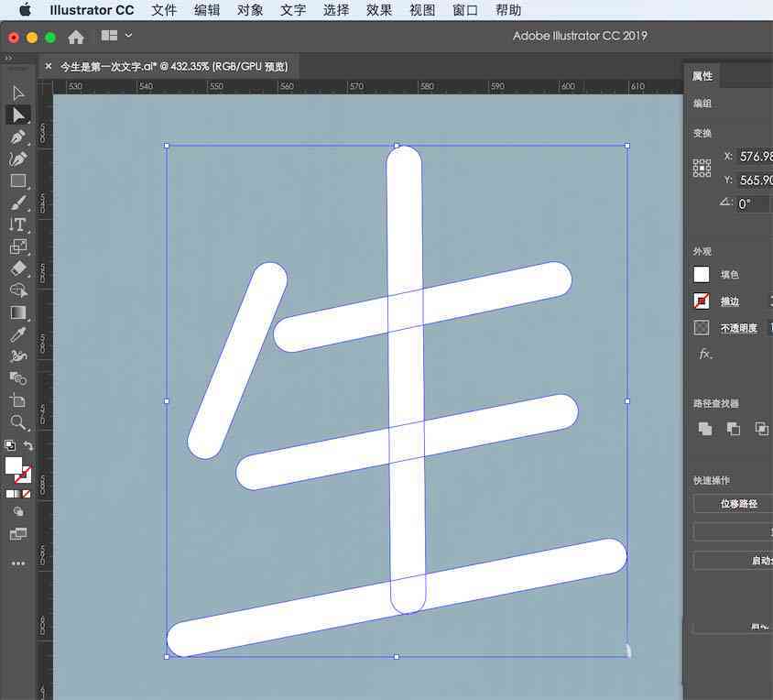Open Edit toolbar three-dots menu
Image resolution: width=773 pixels, height=700 pixels.
coord(18,563)
